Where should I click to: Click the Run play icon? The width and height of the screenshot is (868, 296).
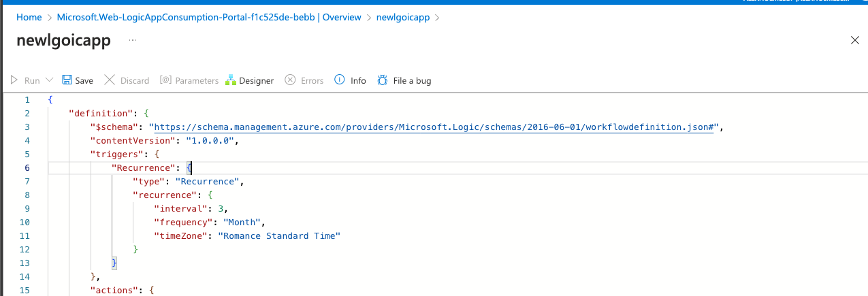(x=14, y=80)
